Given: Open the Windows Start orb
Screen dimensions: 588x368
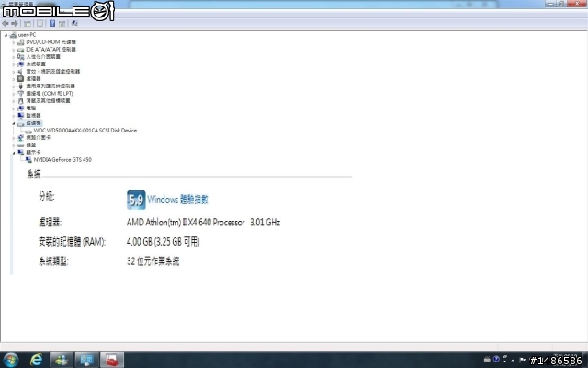Looking at the screenshot, I should [x=10, y=360].
